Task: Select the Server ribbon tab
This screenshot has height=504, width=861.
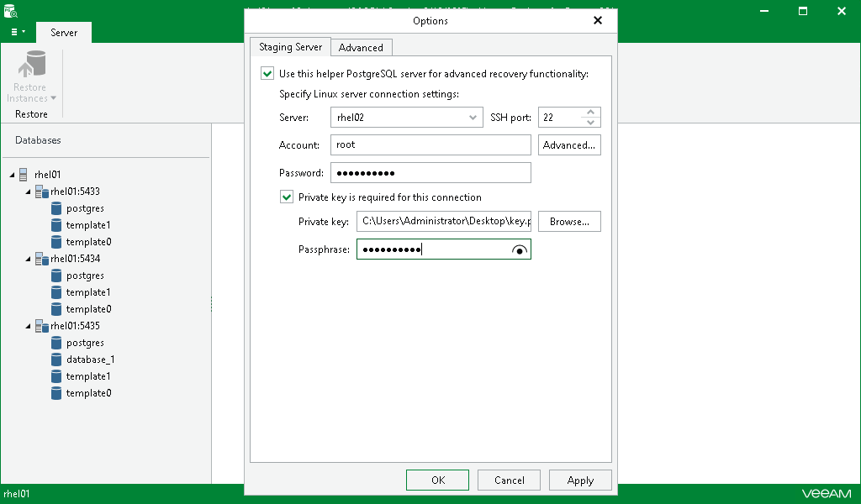Action: (63, 32)
